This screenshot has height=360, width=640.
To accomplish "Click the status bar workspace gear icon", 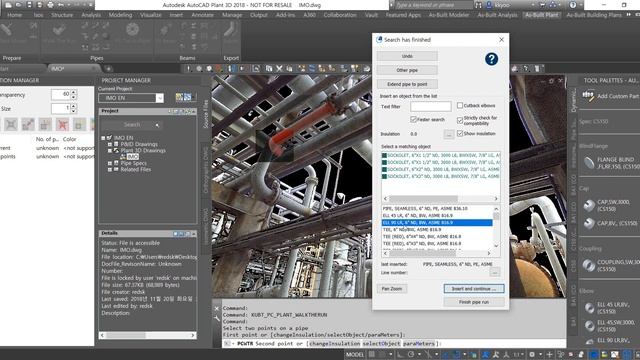I will pos(532,354).
